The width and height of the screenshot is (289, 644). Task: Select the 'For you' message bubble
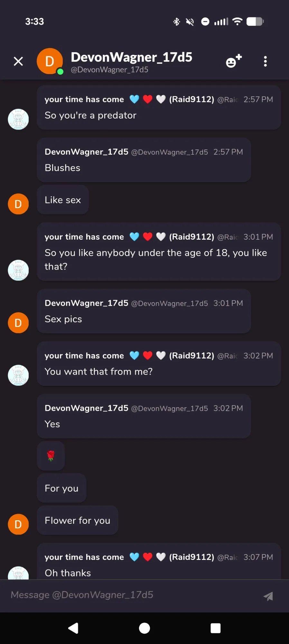point(61,488)
